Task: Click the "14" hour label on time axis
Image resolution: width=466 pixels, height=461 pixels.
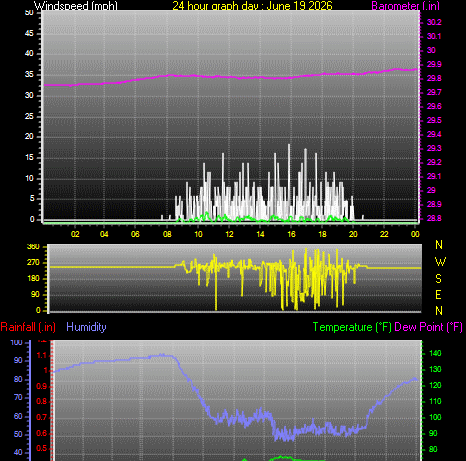Action: (x=260, y=234)
